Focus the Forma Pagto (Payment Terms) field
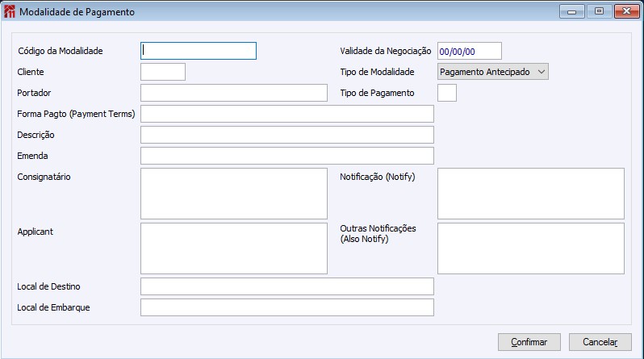 (x=287, y=114)
